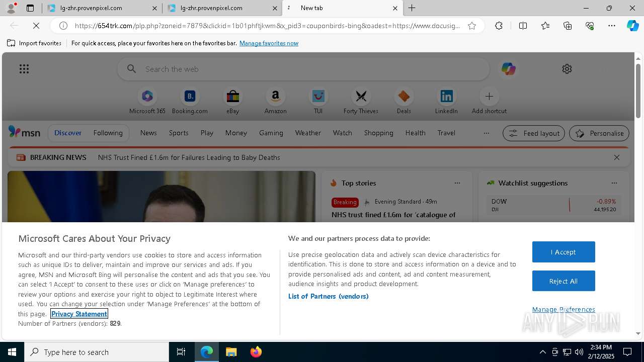
Task: Open eBay shortcut
Action: tap(232, 101)
